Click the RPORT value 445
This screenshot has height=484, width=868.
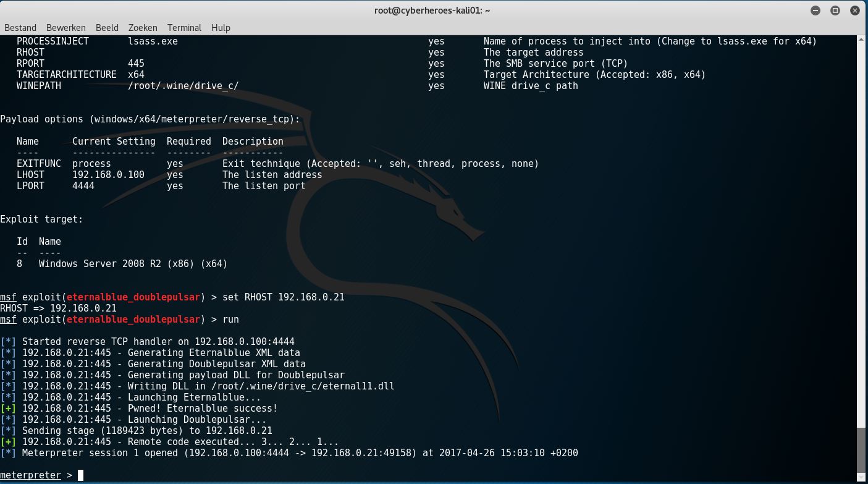[136, 64]
